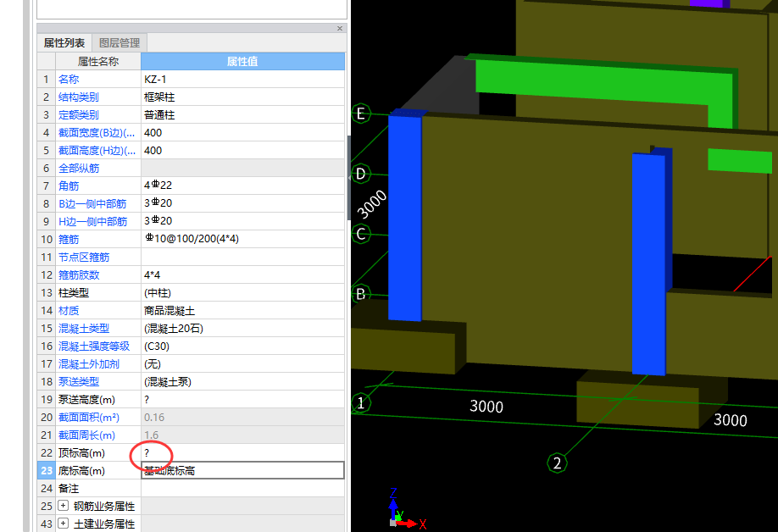Expand the 钢筋业务属性 group
The image size is (778, 532).
(63, 506)
